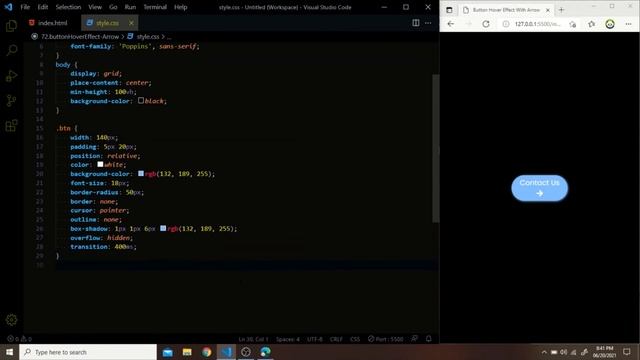Open the browser Favorites list
Viewport: 640px width, 360px height.
(x=591, y=24)
